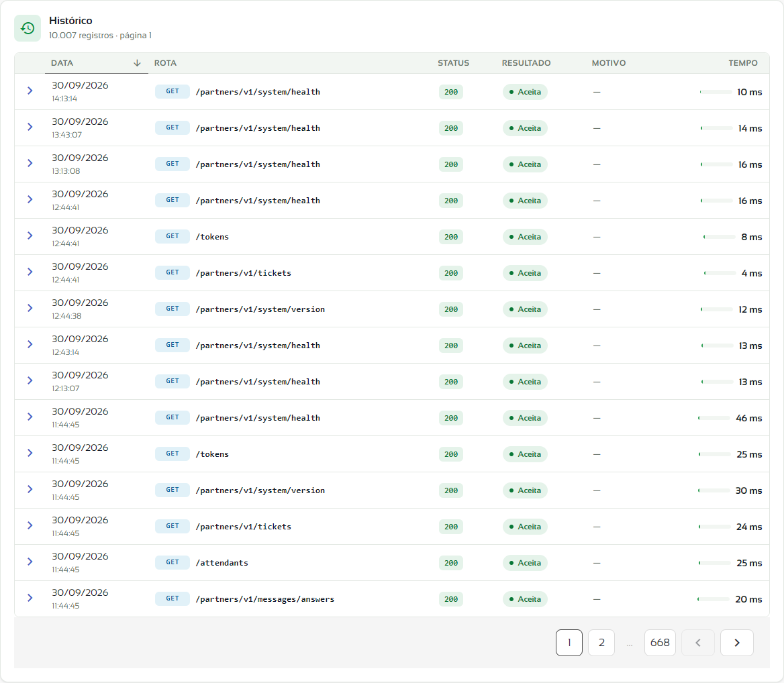Expand the /tokens row at 12:44:41

pos(30,235)
